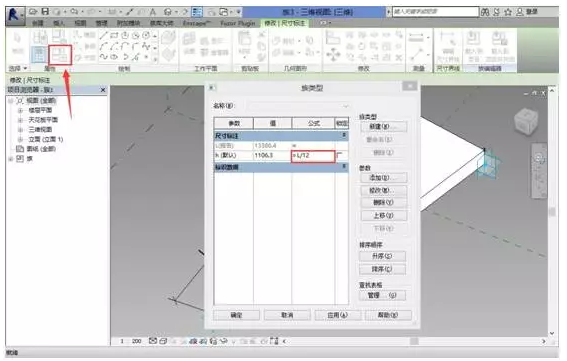Collapse the 尺寸标注 parameter group

[344, 135]
